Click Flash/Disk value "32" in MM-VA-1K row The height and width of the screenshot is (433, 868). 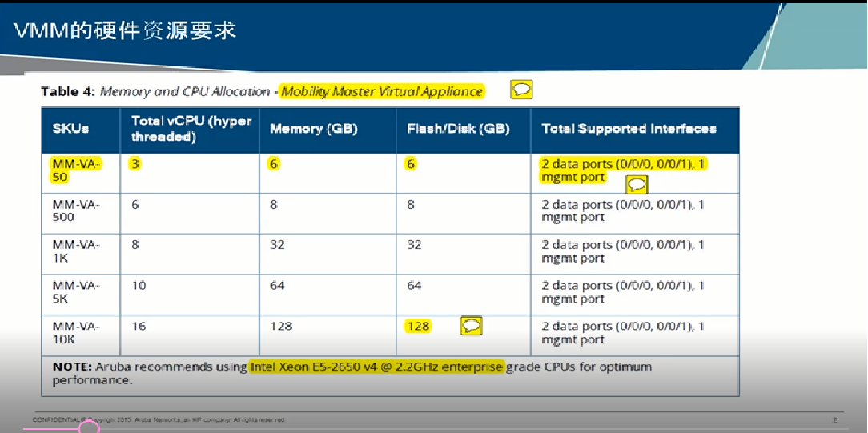(414, 245)
